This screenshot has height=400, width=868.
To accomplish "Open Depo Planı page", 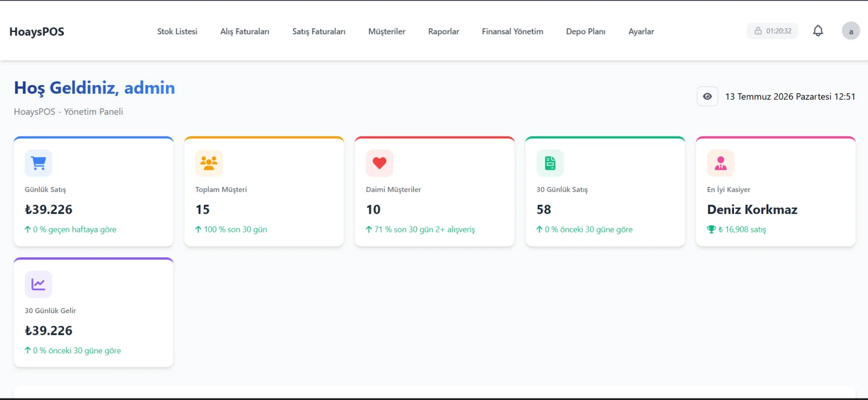I will tap(586, 31).
